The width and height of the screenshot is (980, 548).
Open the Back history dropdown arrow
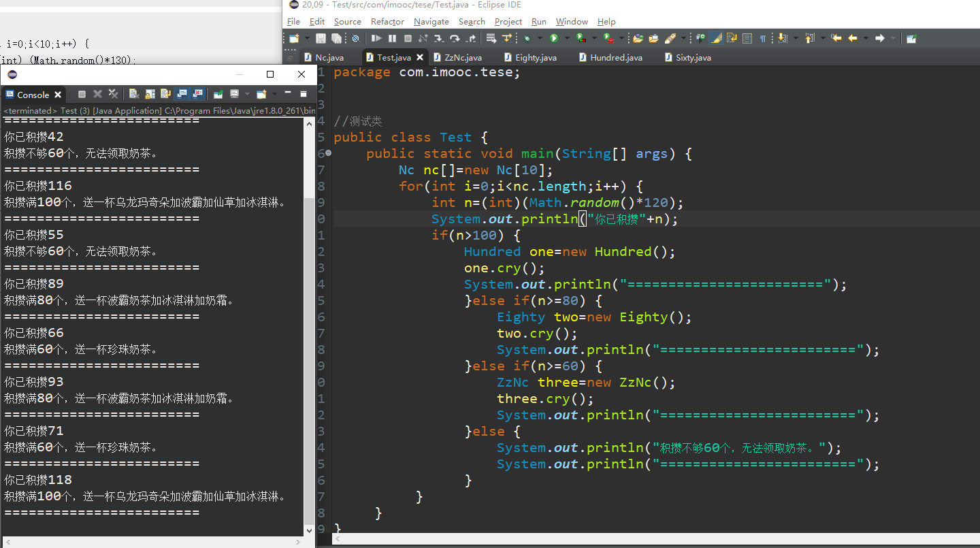(x=866, y=38)
